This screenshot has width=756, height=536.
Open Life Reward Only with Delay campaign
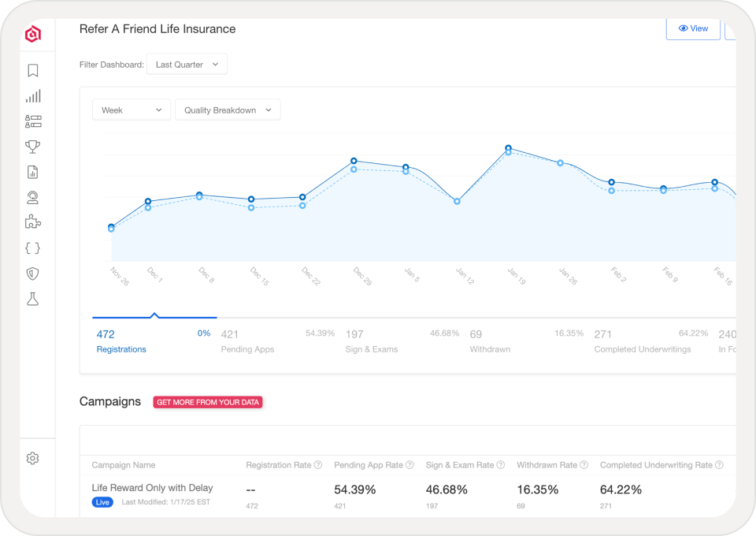tap(152, 488)
